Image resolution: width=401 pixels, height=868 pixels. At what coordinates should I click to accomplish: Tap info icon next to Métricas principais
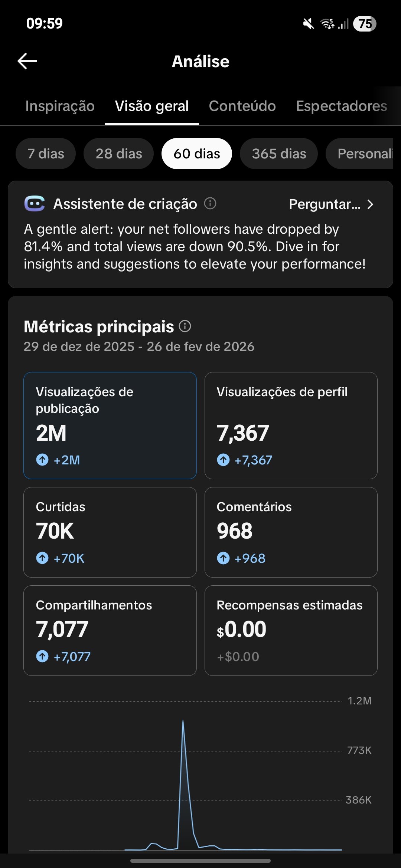point(185,326)
